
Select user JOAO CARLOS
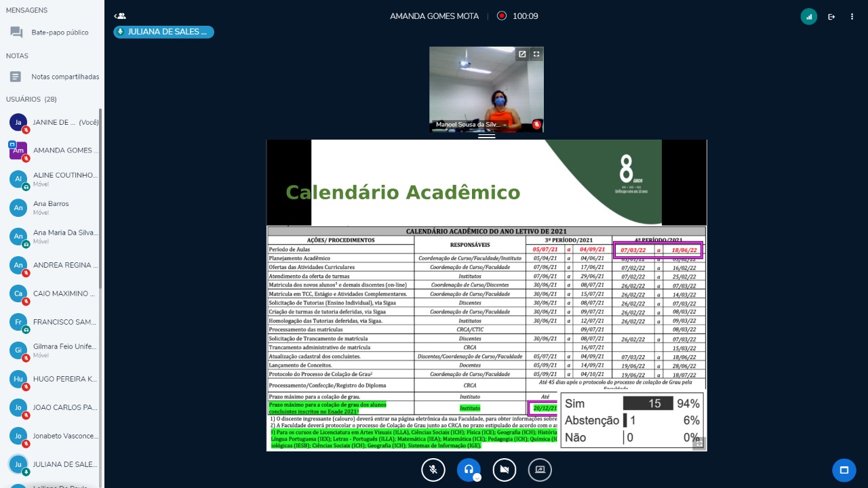coord(53,407)
